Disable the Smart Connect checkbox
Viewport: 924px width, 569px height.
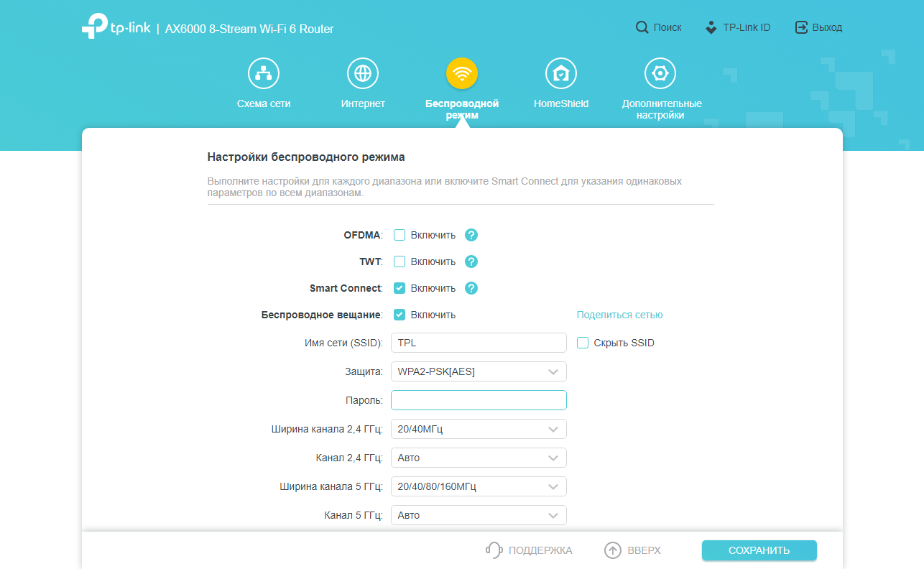399,288
